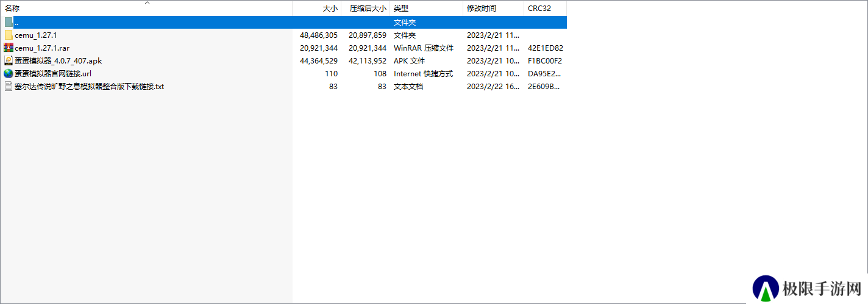The height and width of the screenshot is (304, 868).
Task: Click the '文件夹' type in the selected row
Action: click(x=405, y=22)
